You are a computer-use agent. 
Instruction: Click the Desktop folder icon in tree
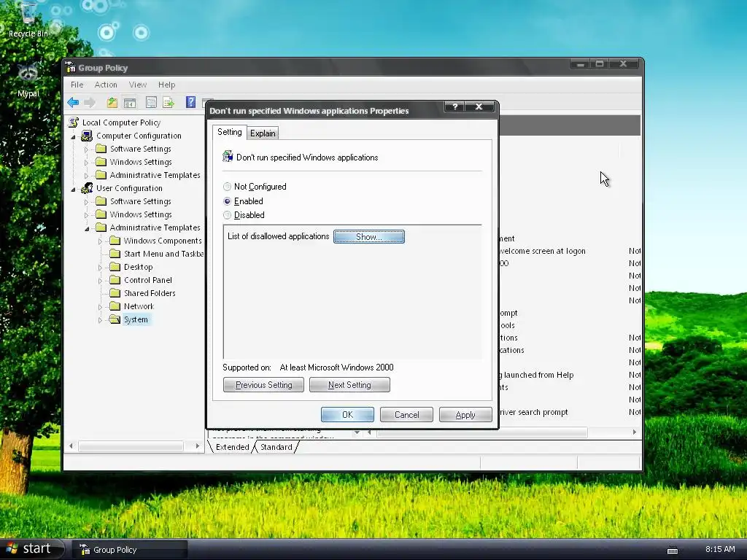[115, 267]
